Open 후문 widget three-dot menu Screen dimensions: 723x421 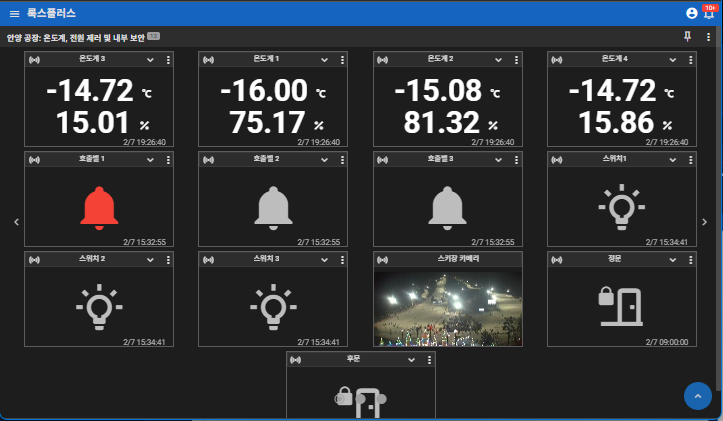430,360
